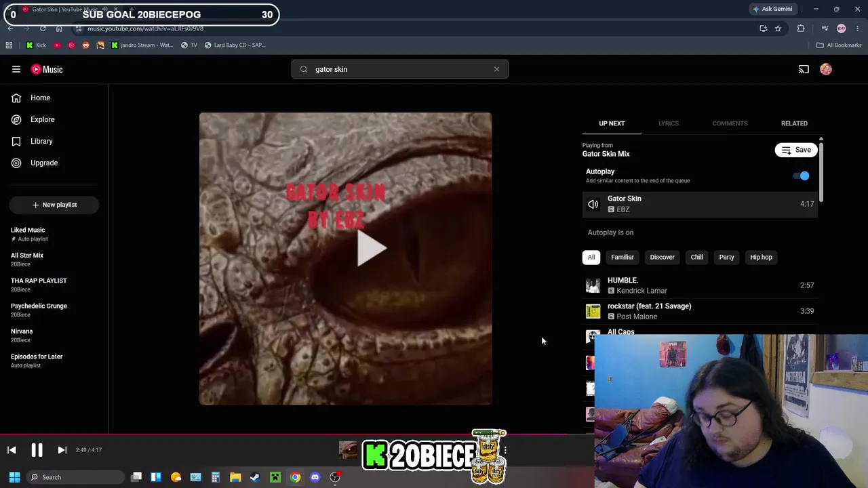Expand the All Bookmarks folder

pyautogui.click(x=839, y=45)
